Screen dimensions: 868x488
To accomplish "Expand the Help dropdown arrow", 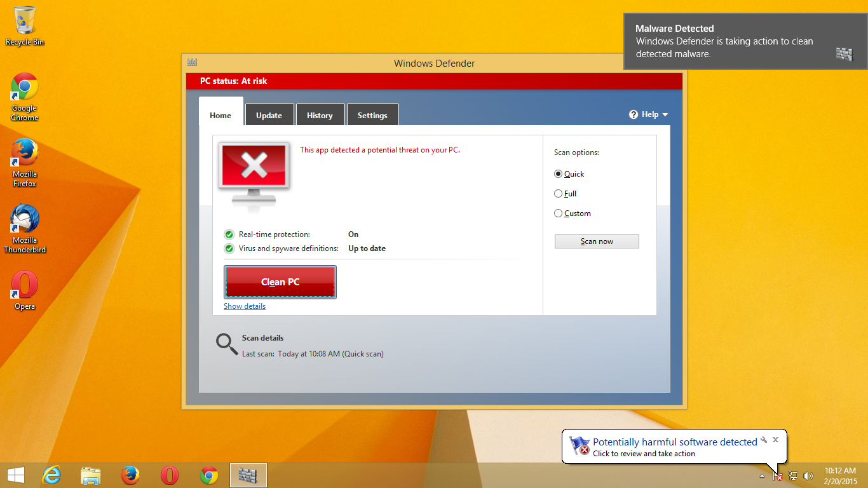I will pyautogui.click(x=665, y=115).
